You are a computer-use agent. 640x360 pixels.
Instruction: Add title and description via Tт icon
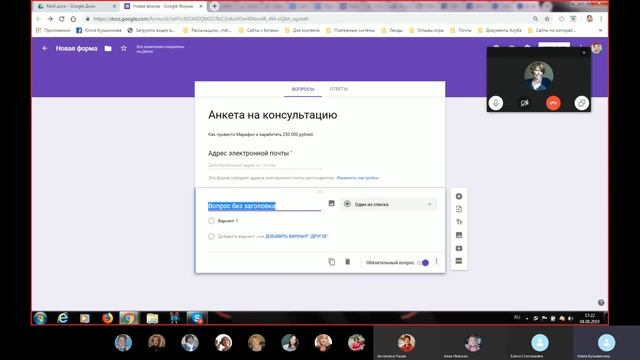point(459,222)
